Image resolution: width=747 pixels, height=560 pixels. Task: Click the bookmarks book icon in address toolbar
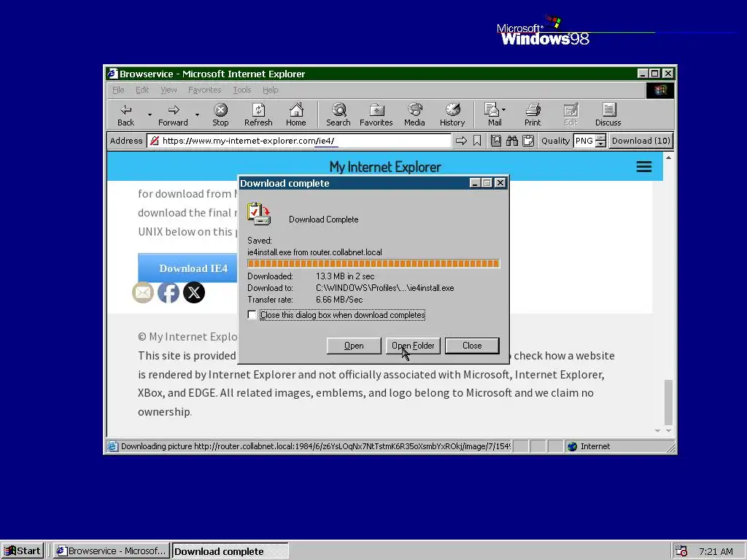point(496,141)
